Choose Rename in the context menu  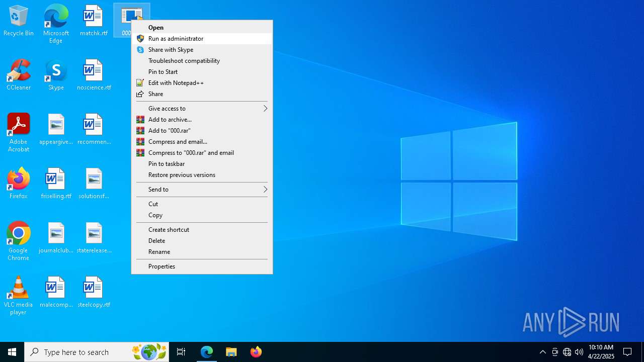pos(202,252)
